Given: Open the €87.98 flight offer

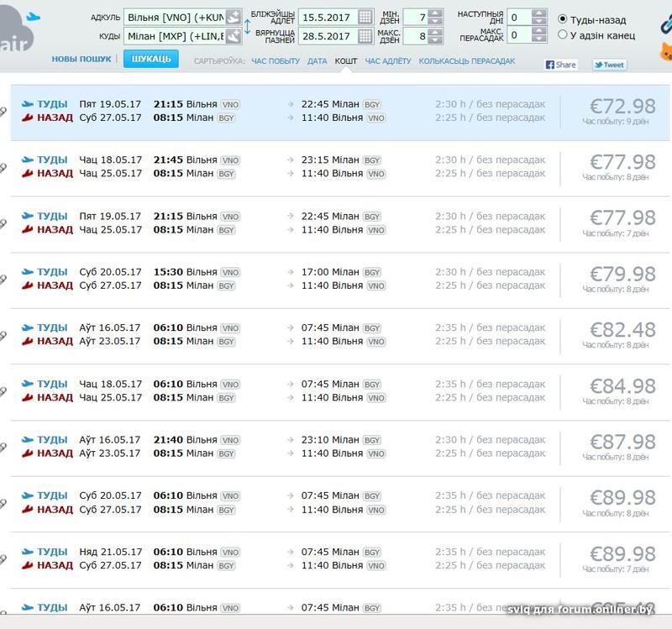Looking at the screenshot, I should pos(340,448).
